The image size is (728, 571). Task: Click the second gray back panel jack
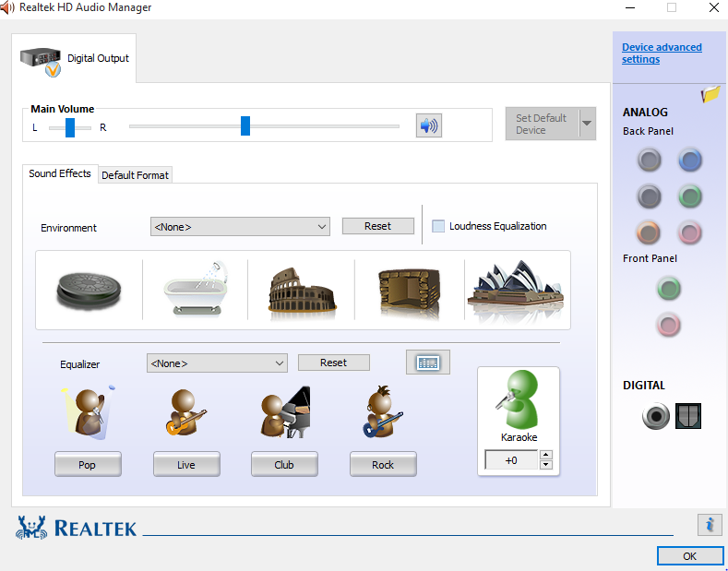click(649, 196)
